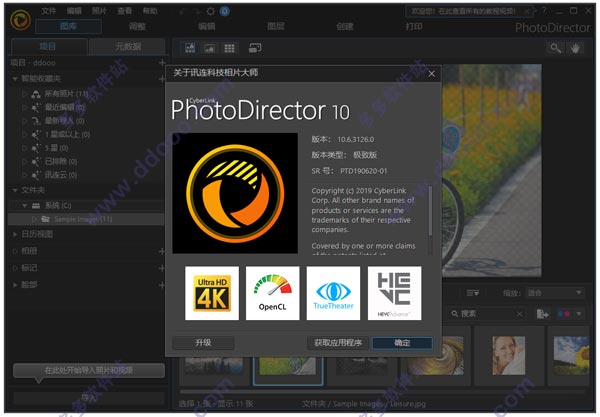Switch to the grid browser view

point(229,48)
